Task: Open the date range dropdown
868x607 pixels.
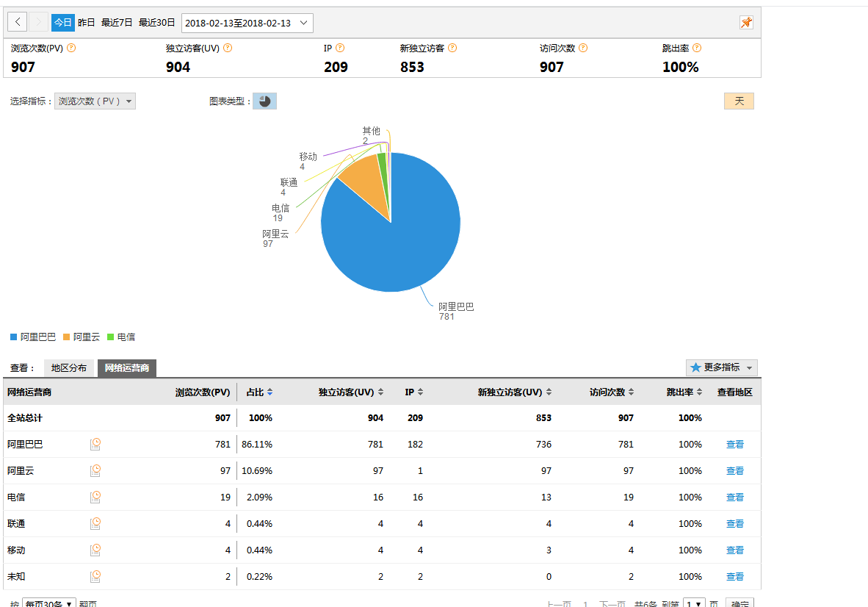Action: (247, 23)
